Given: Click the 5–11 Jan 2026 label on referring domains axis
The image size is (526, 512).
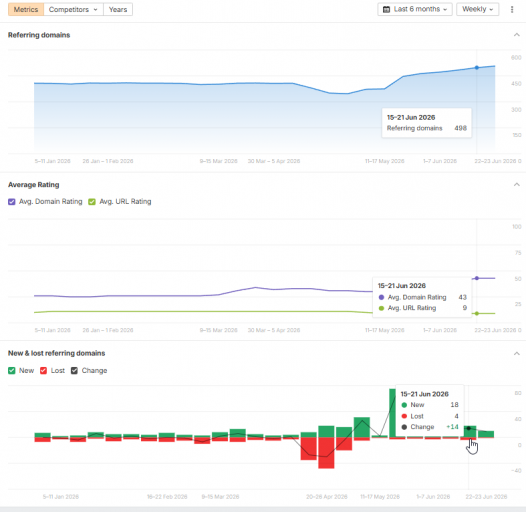Looking at the screenshot, I should pos(53,161).
